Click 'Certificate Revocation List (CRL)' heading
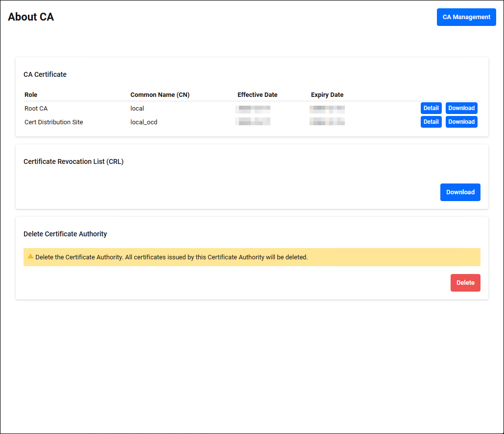This screenshot has height=434, width=504. (x=73, y=161)
